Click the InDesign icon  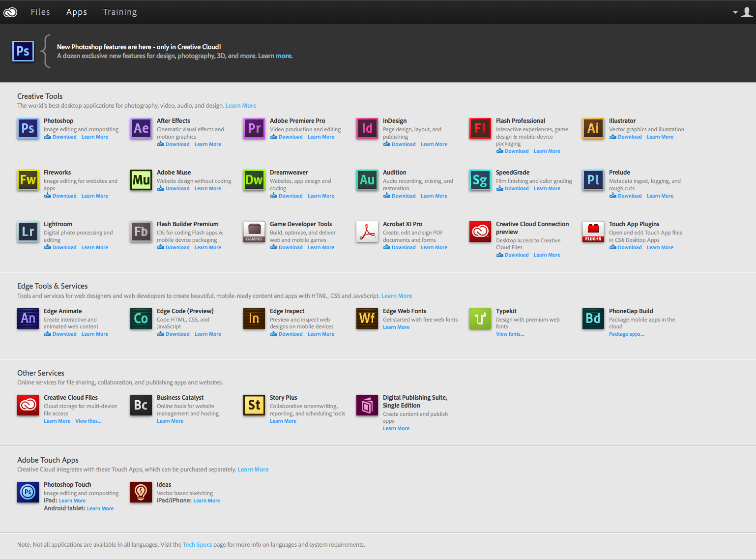point(367,128)
